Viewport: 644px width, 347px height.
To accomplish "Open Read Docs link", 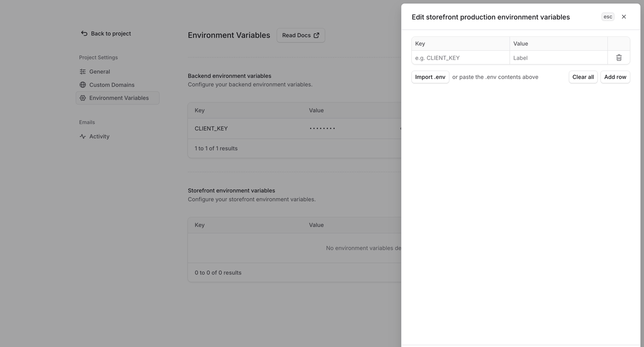I will [301, 35].
